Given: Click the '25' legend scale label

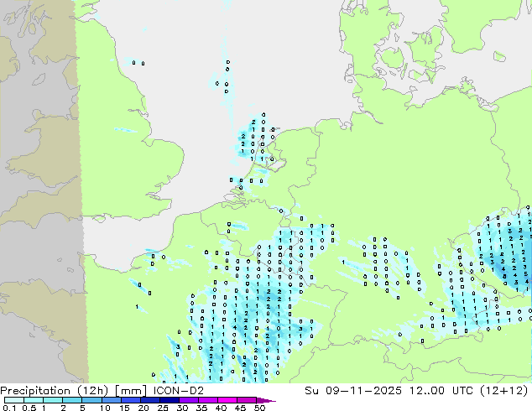Looking at the screenshot, I should 163,408.
